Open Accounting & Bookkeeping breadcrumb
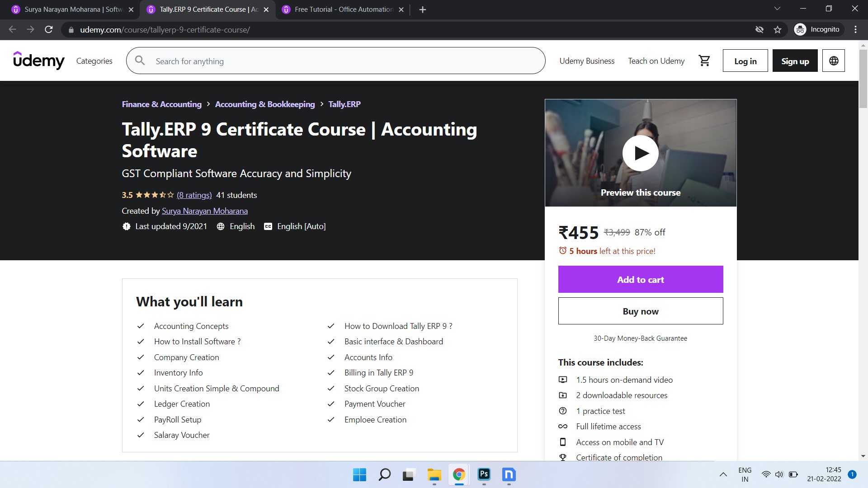Viewport: 868px width, 488px height. point(265,104)
